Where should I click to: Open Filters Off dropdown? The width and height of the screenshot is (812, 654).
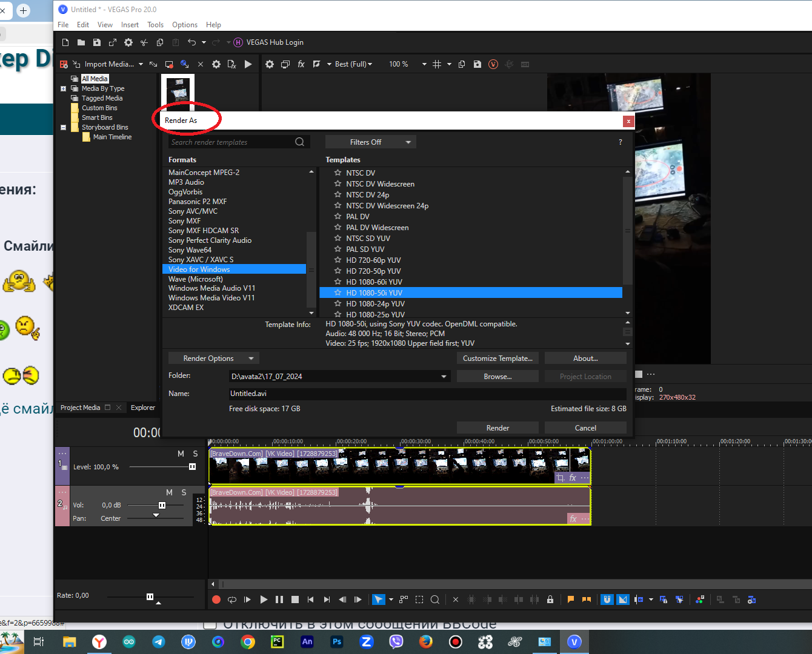(371, 142)
